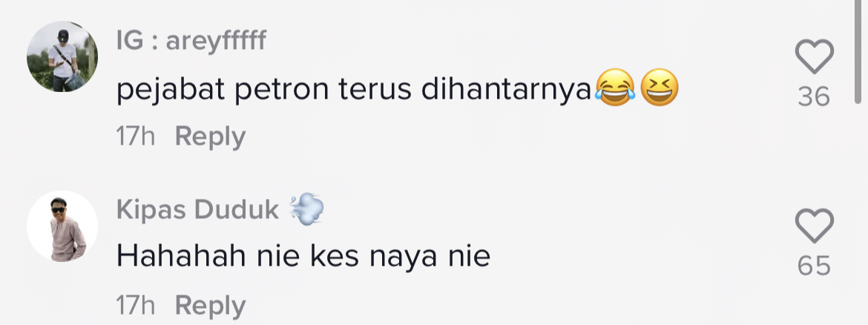Click the 17h timestamp under Kipas Duduk's comment
The image size is (868, 325).
(136, 306)
